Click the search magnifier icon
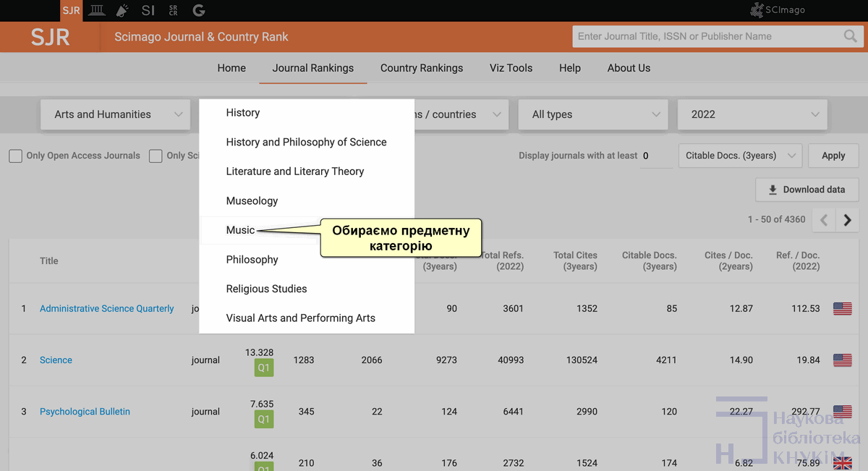Screen dimensions: 868x471 click(850, 36)
